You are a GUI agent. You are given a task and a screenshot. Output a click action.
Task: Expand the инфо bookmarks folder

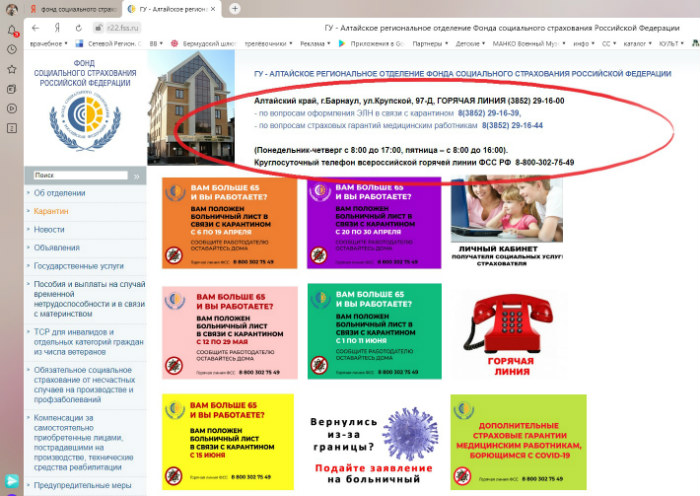[584, 43]
